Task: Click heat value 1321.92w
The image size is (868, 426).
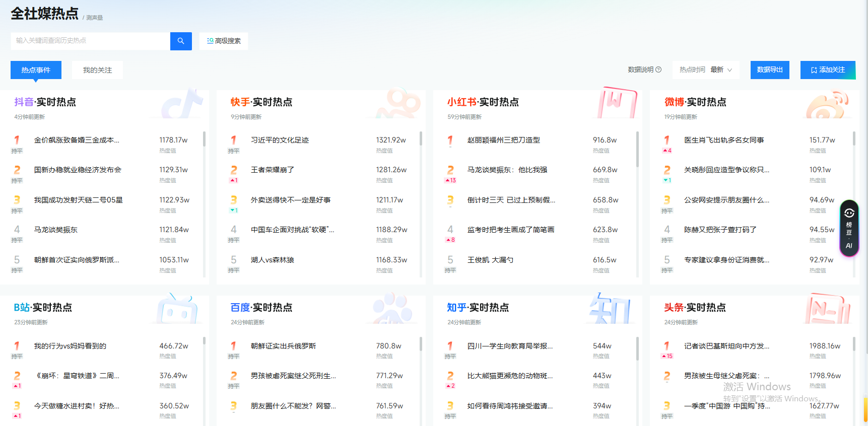Action: [x=391, y=140]
